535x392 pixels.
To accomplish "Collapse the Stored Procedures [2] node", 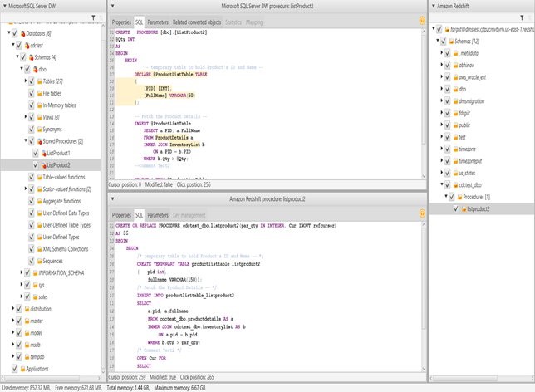I will coord(26,140).
